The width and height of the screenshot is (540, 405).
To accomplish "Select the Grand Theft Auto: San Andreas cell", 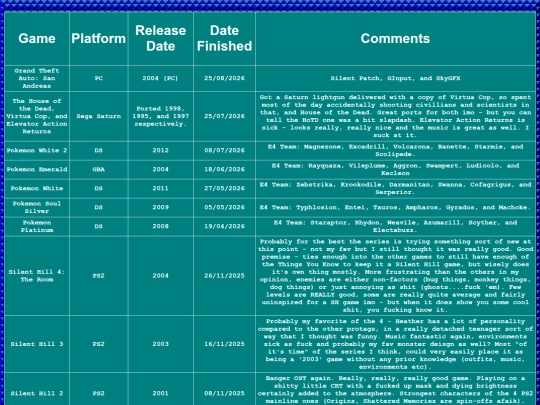I will point(37,78).
